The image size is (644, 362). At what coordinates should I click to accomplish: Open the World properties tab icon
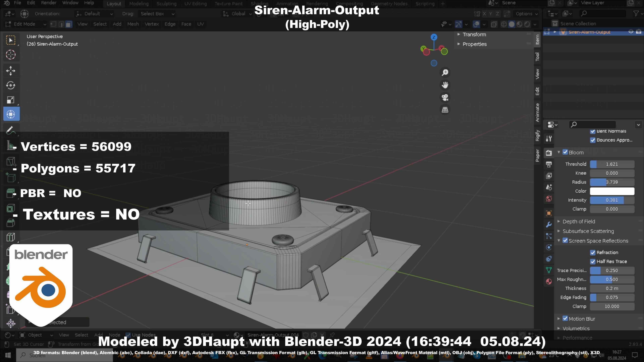click(549, 199)
